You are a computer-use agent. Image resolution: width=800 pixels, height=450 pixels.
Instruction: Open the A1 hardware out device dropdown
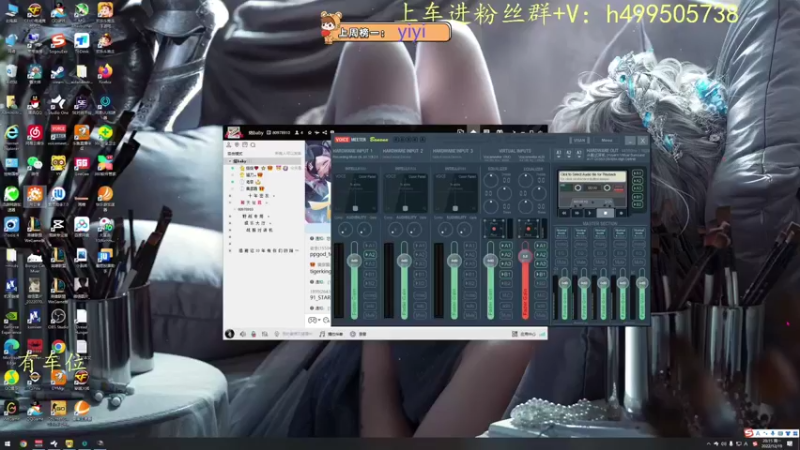(x=559, y=153)
